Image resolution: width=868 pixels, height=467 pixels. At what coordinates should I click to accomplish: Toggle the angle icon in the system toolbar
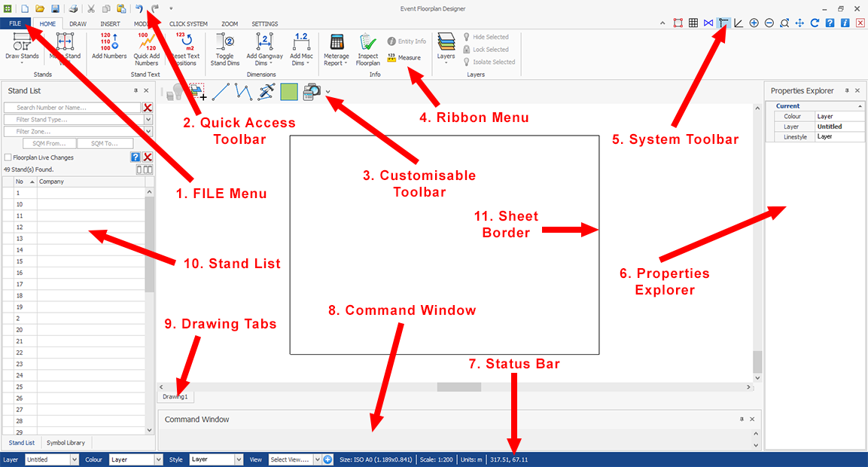pos(739,23)
